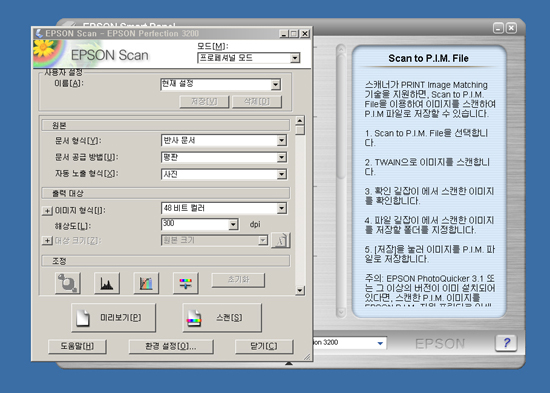The width and height of the screenshot is (550, 393).
Task: Close the EPSON Smart Panel window
Action: 511,28
